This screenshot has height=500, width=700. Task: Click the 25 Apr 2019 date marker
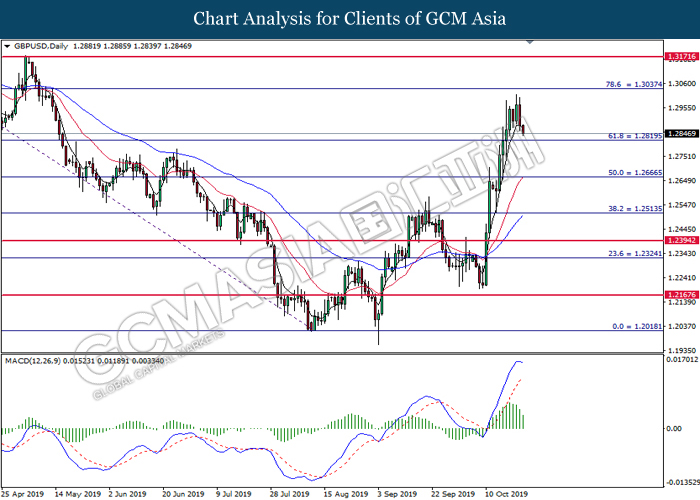[x=23, y=494]
